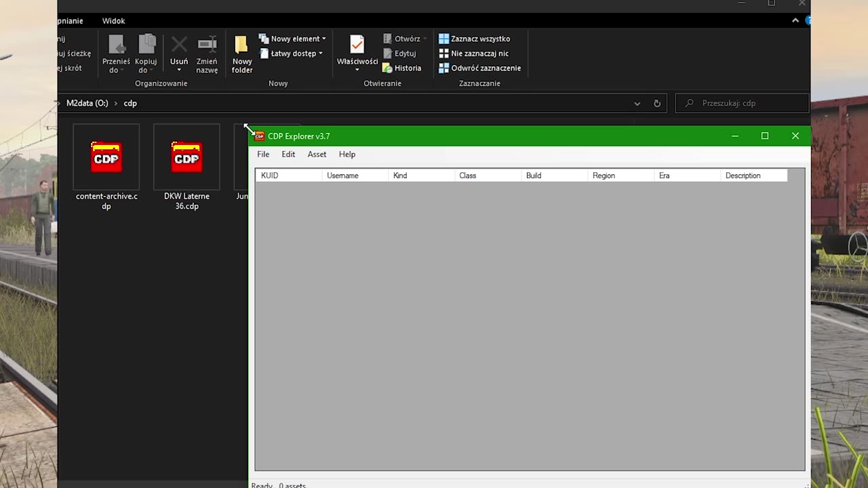The image size is (868, 488).
Task: Close the CDP Explorer window
Action: coord(795,136)
